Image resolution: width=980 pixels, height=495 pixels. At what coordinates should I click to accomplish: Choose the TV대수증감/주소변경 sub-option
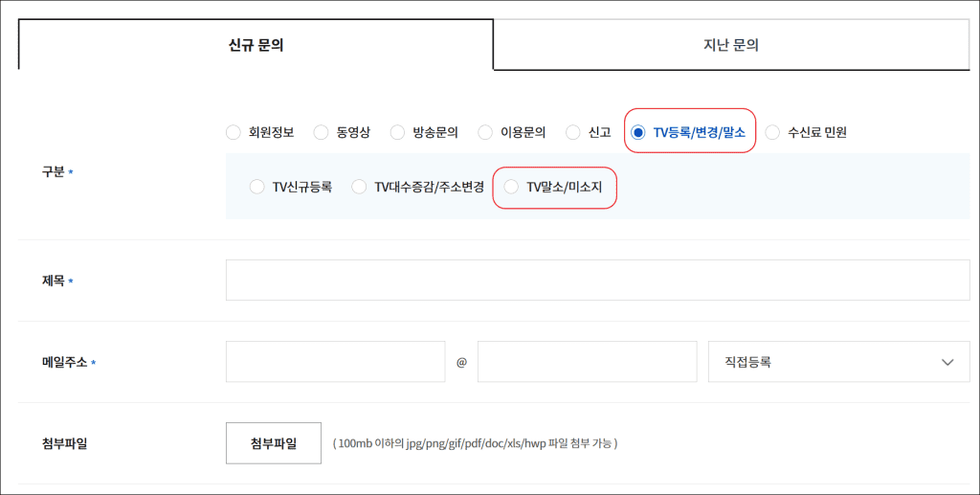pos(359,187)
